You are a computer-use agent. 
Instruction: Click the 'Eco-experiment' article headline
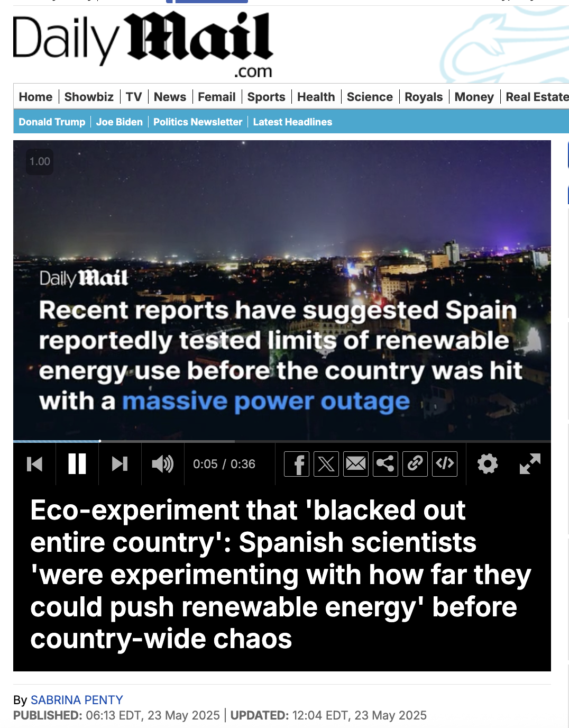[280, 575]
